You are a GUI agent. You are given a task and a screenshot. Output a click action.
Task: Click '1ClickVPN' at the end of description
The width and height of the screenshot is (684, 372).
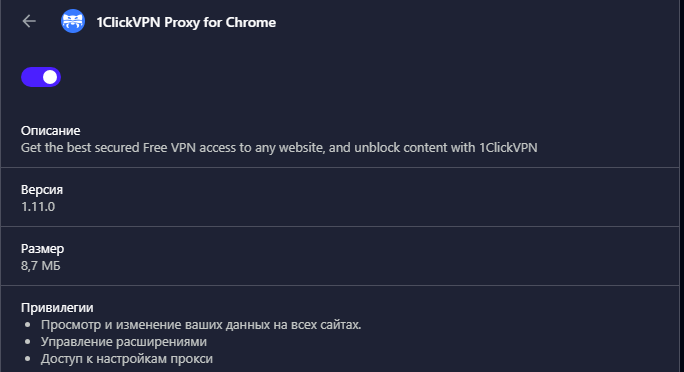(x=508, y=147)
